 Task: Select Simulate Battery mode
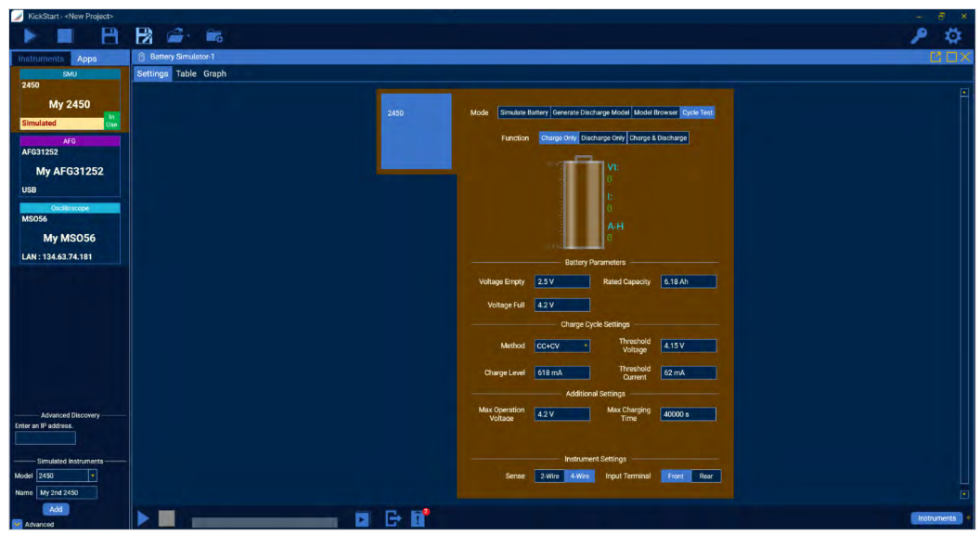[x=523, y=112]
